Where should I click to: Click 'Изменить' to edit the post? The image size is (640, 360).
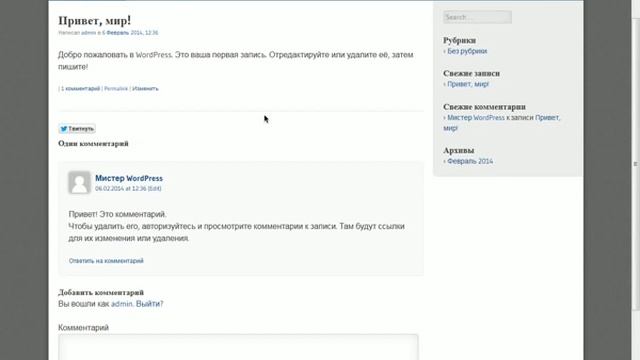[145, 89]
